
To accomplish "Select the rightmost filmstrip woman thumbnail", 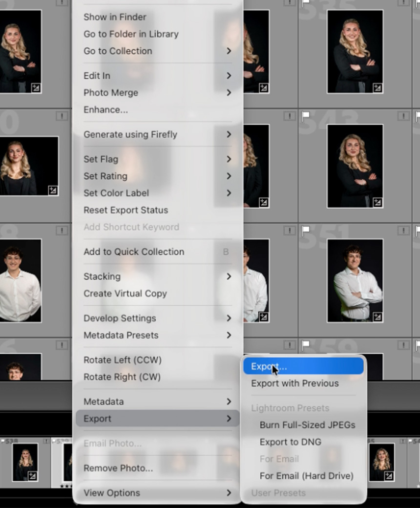I will [382, 462].
